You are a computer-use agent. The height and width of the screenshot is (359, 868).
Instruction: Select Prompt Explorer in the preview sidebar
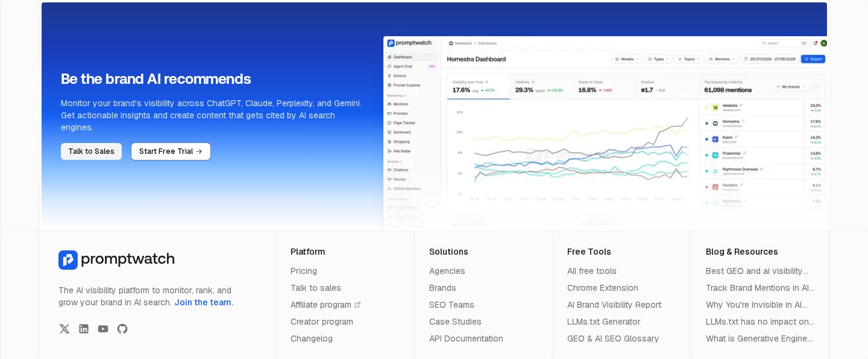pyautogui.click(x=412, y=85)
